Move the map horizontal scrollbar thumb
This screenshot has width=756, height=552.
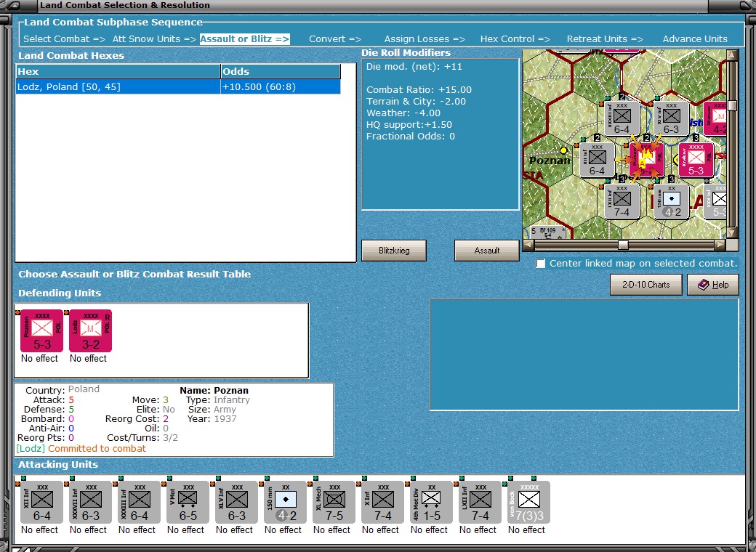(x=624, y=245)
